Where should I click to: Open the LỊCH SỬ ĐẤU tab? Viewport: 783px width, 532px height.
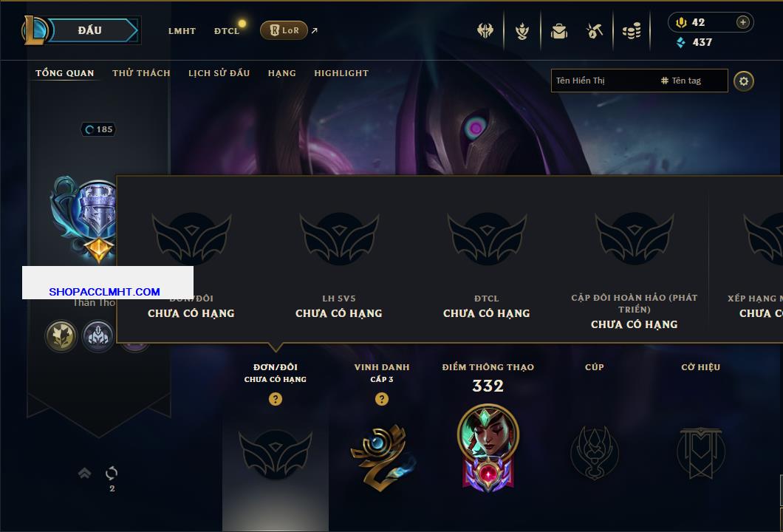click(219, 73)
